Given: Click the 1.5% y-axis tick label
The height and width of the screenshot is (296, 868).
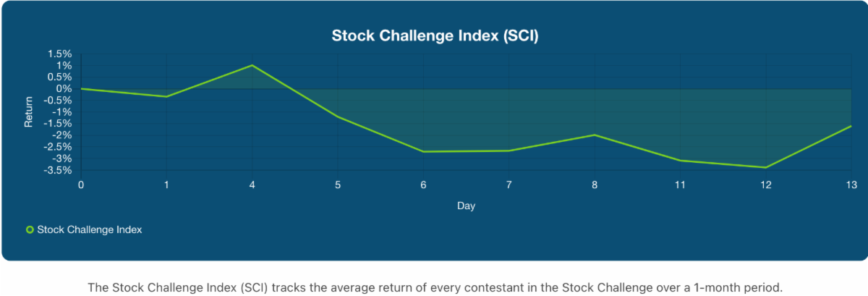Looking at the screenshot, I should (59, 54).
